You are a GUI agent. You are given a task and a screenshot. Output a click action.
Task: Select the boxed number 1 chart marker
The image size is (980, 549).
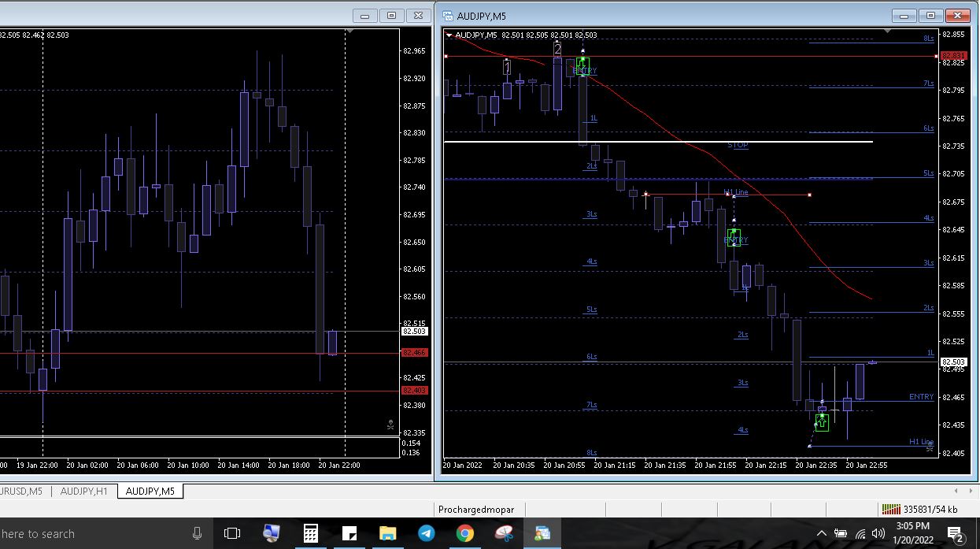click(x=507, y=67)
